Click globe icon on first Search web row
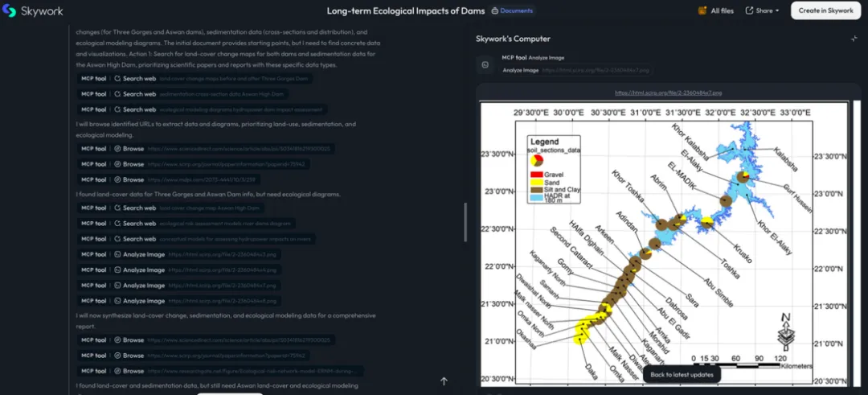868x395 pixels. (x=117, y=79)
